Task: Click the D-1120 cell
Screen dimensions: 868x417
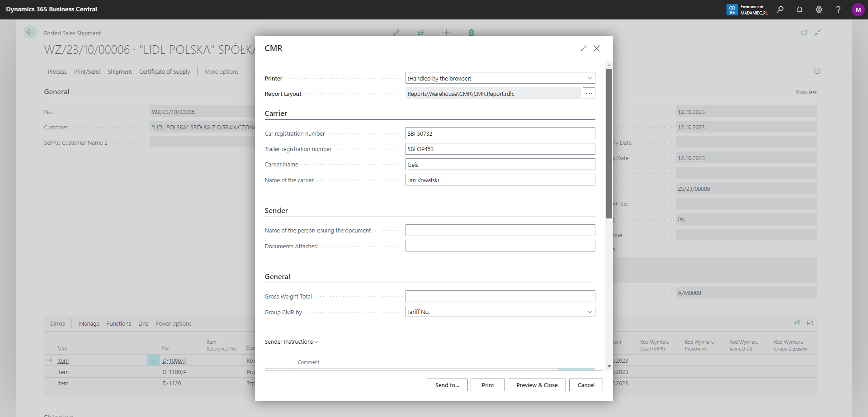Action: coord(172,383)
